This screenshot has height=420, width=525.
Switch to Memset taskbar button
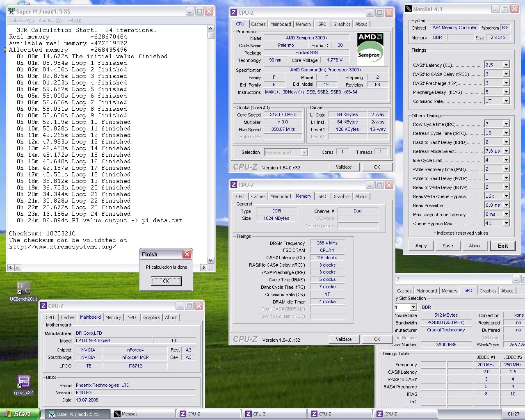[x=143, y=414]
